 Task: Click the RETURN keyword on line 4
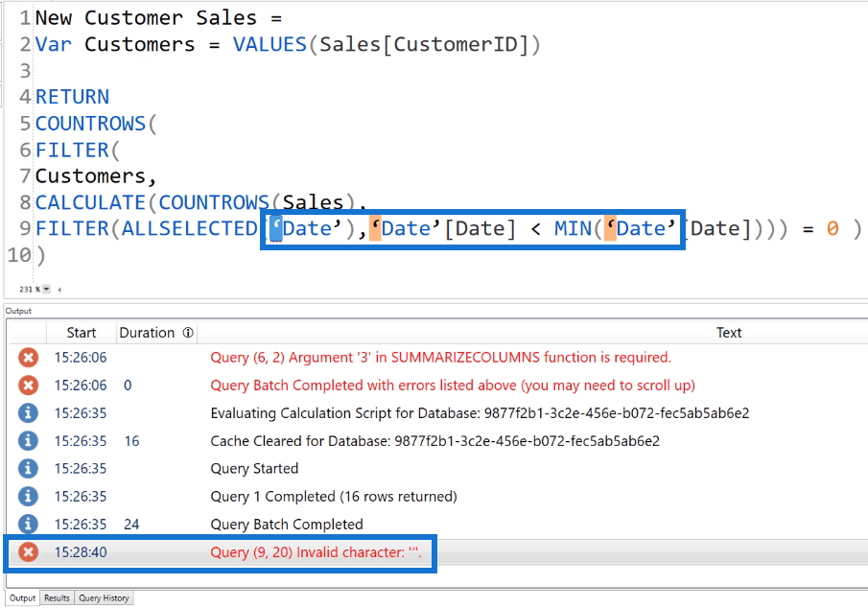72,97
